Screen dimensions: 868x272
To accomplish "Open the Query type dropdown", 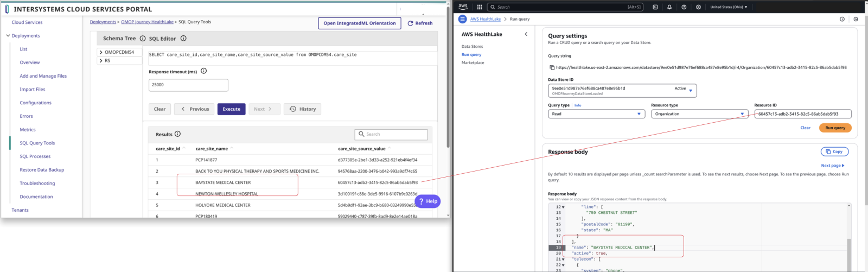I will [x=596, y=114].
